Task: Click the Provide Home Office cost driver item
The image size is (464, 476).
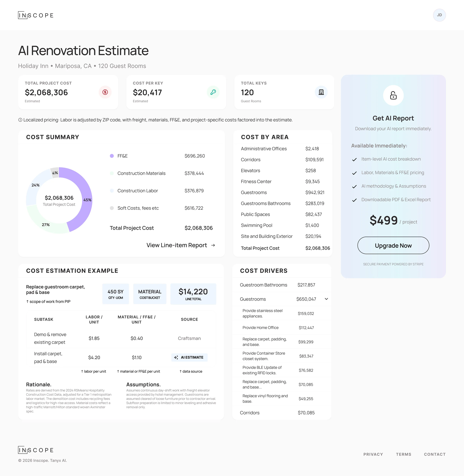Action: point(282,328)
